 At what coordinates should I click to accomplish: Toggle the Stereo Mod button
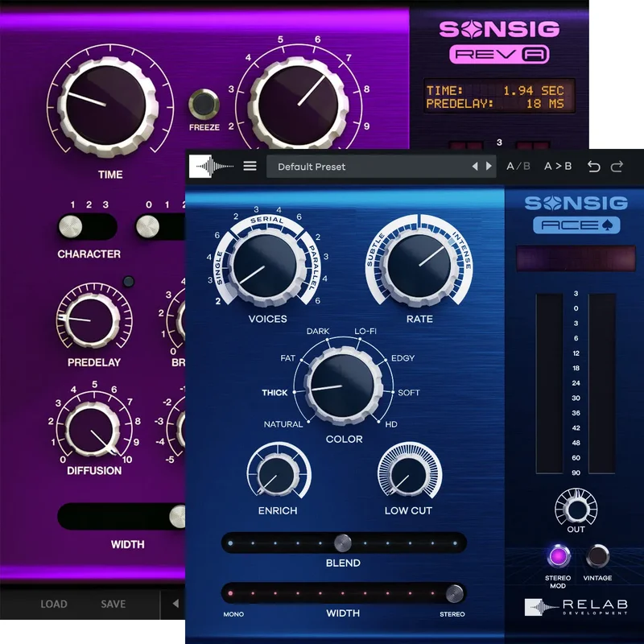(559, 556)
